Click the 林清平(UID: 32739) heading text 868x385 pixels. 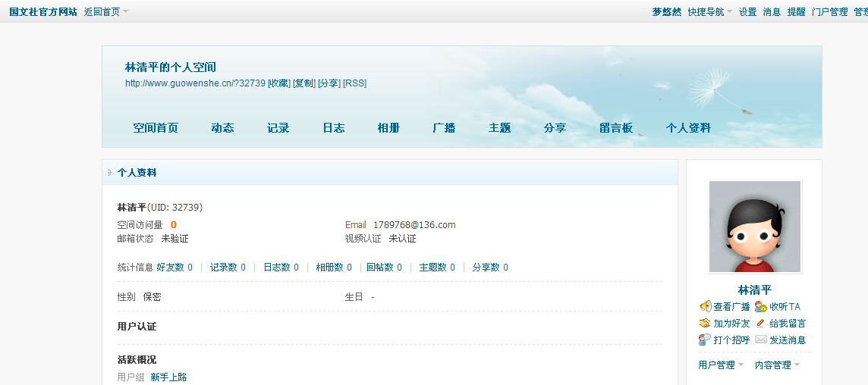coord(160,208)
